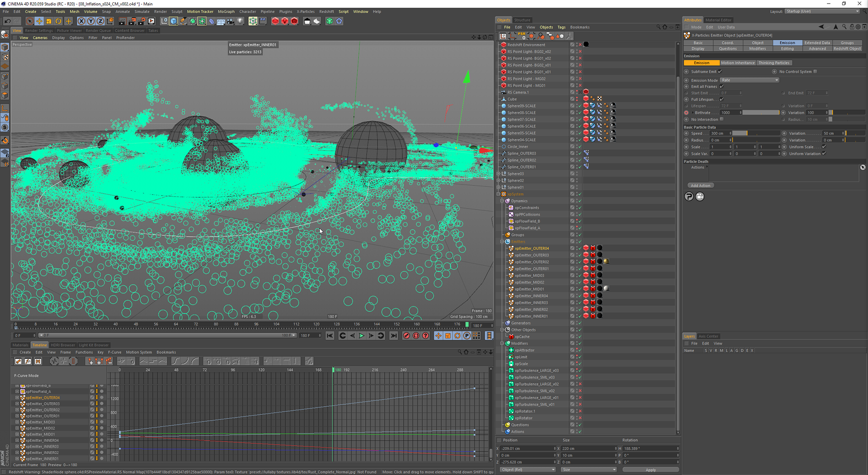
Task: Open the Emission Mode dropdown
Action: point(750,80)
